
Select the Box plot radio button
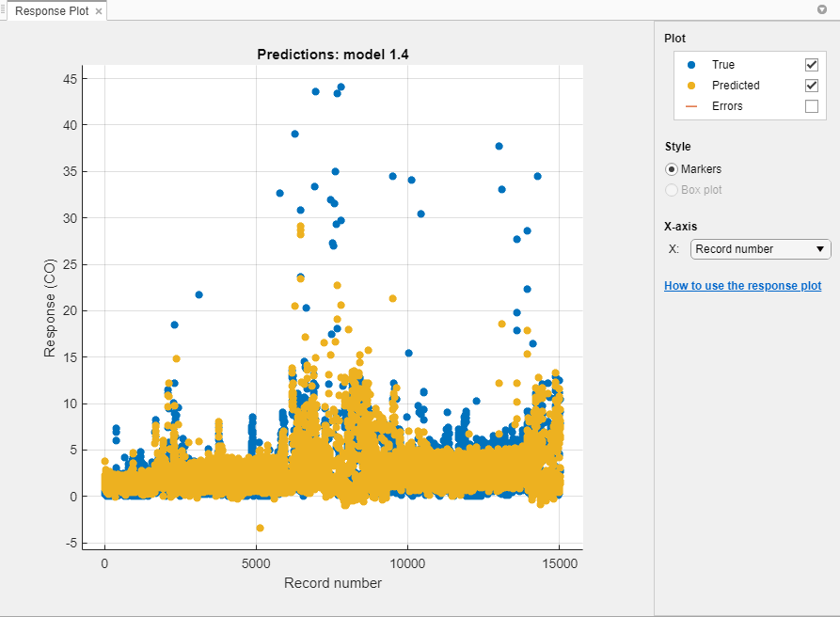[x=671, y=190]
